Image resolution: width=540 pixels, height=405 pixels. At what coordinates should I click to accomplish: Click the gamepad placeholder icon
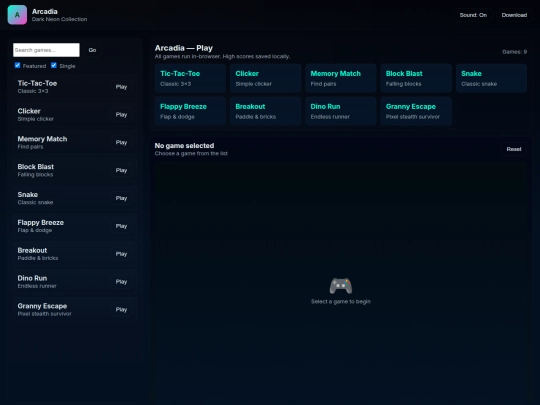[x=341, y=286]
